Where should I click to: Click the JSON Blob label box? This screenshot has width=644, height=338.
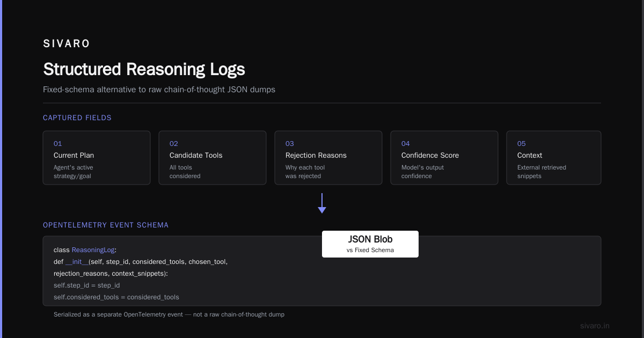pos(370,244)
